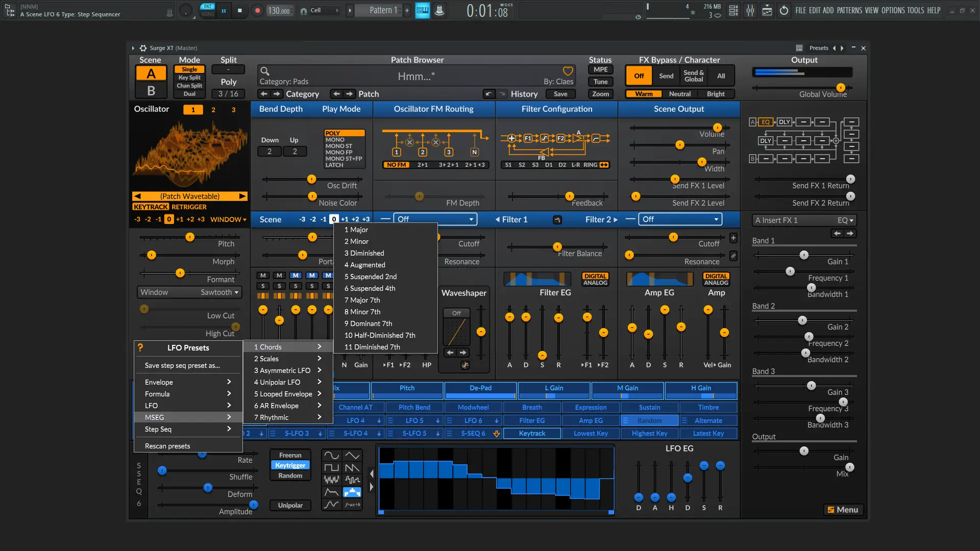Open the Surge XT Menu button
980x551 pixels.
[x=843, y=510]
